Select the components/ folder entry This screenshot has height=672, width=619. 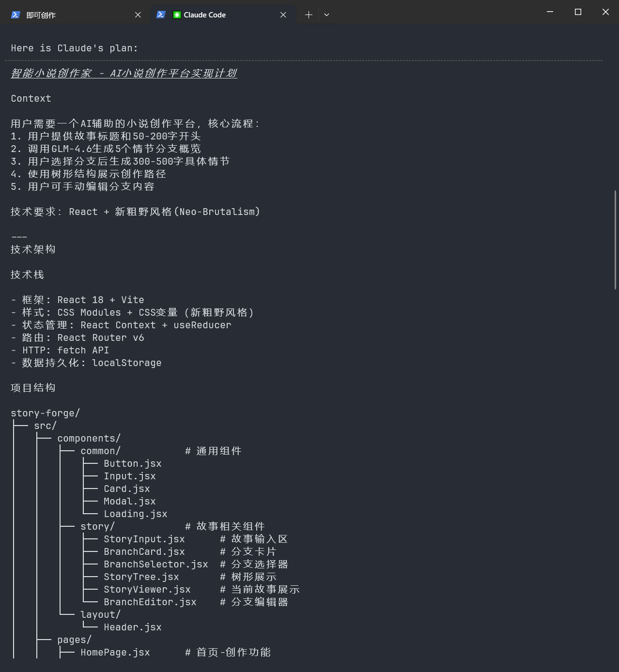click(89, 438)
